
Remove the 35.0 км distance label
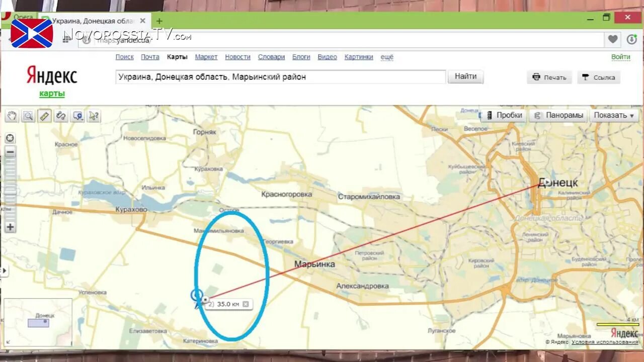246,304
